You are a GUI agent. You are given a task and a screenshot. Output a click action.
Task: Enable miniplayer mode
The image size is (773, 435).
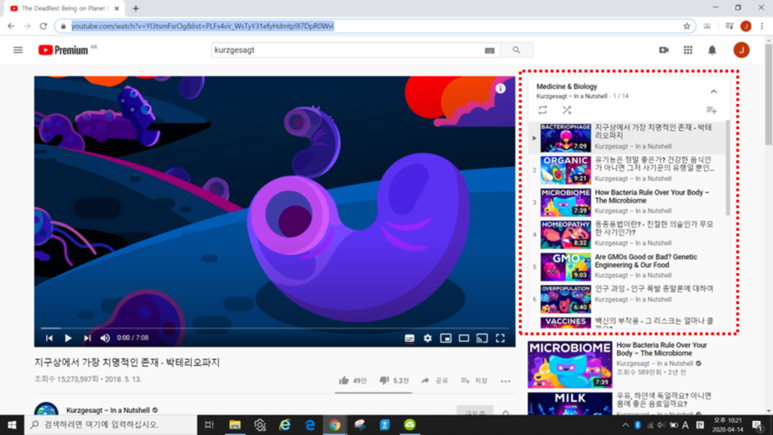pos(446,338)
